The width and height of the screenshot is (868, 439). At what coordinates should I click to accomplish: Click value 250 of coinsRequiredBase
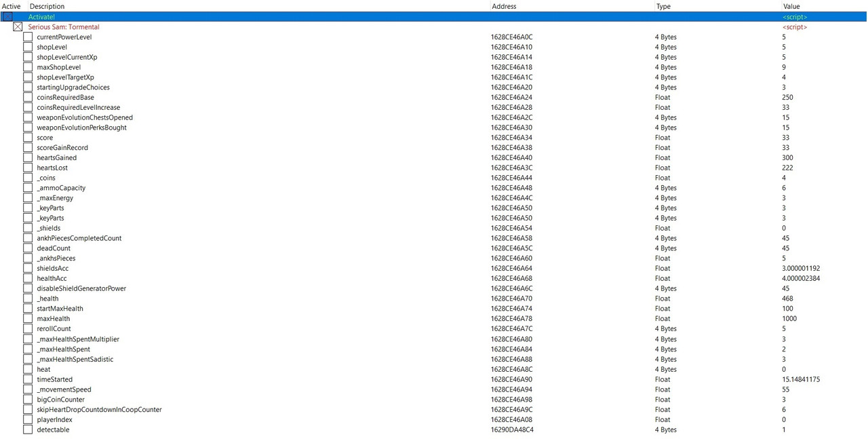[787, 97]
